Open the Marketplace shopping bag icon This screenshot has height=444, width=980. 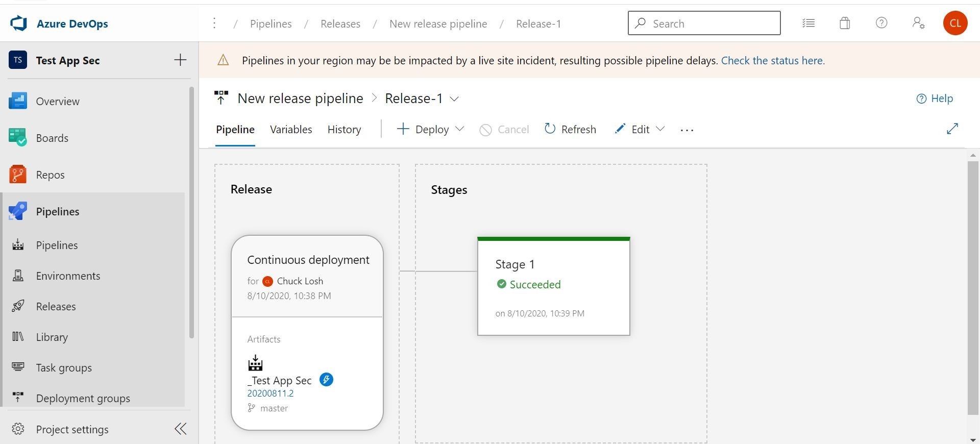(x=845, y=23)
